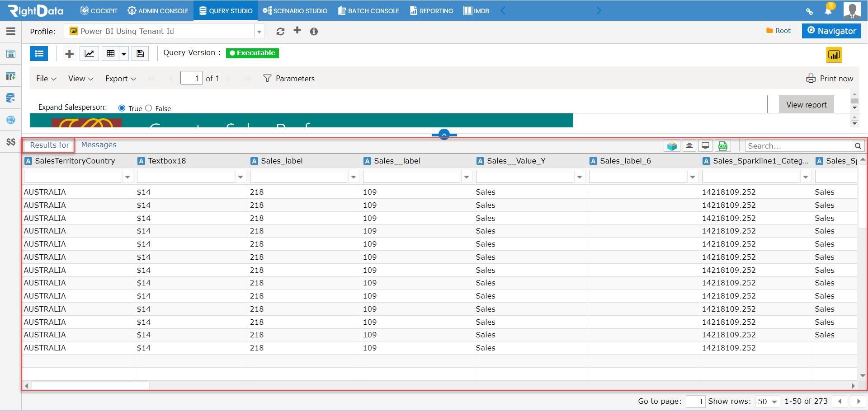868x411 pixels.
Task: Open the line chart icon in query toolbar
Action: click(x=90, y=54)
